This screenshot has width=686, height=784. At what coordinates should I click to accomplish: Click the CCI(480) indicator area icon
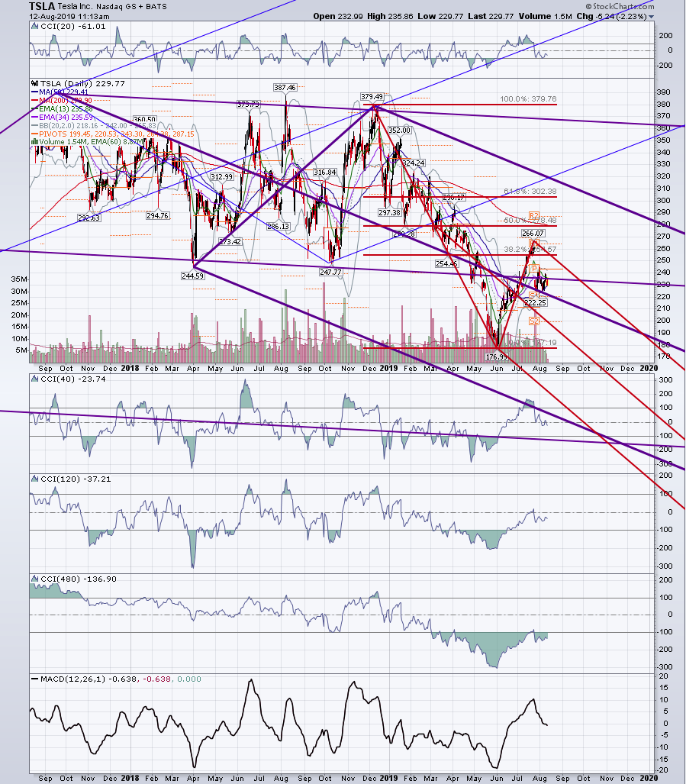[x=34, y=579]
